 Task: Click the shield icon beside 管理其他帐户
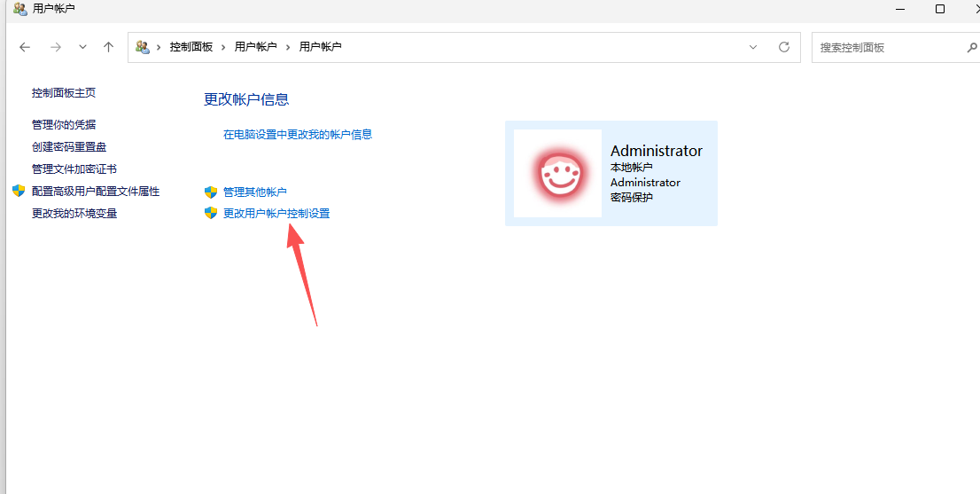211,192
